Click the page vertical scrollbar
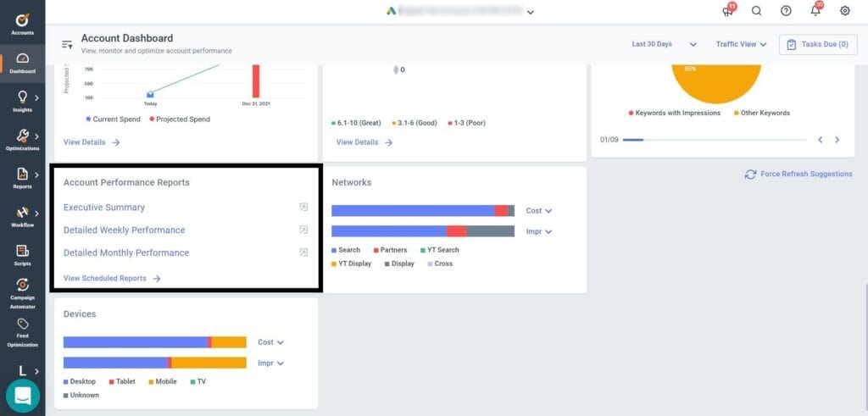This screenshot has width=868, height=416. [x=865, y=348]
